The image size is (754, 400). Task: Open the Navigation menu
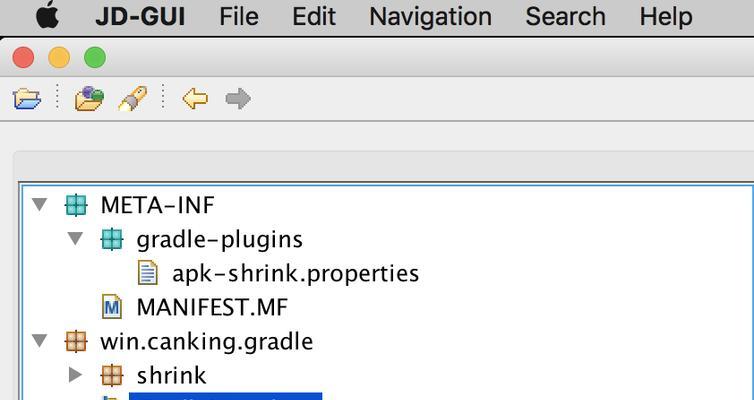[x=430, y=17]
